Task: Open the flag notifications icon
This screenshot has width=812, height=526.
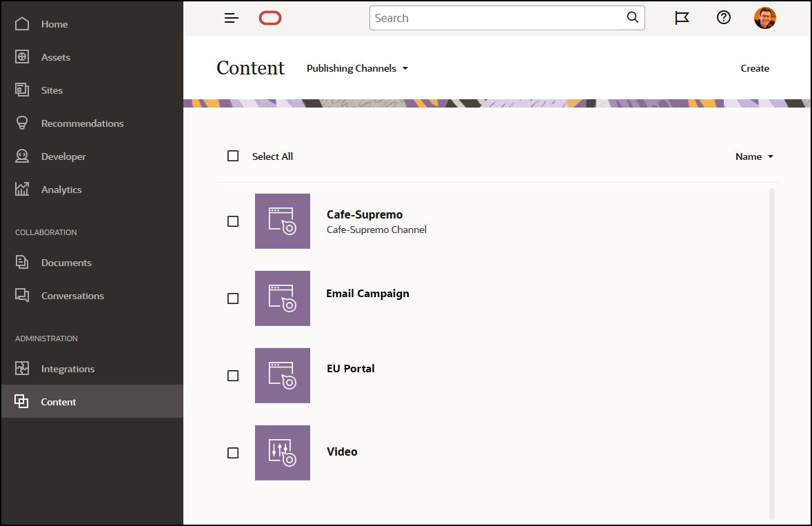Action: [682, 18]
